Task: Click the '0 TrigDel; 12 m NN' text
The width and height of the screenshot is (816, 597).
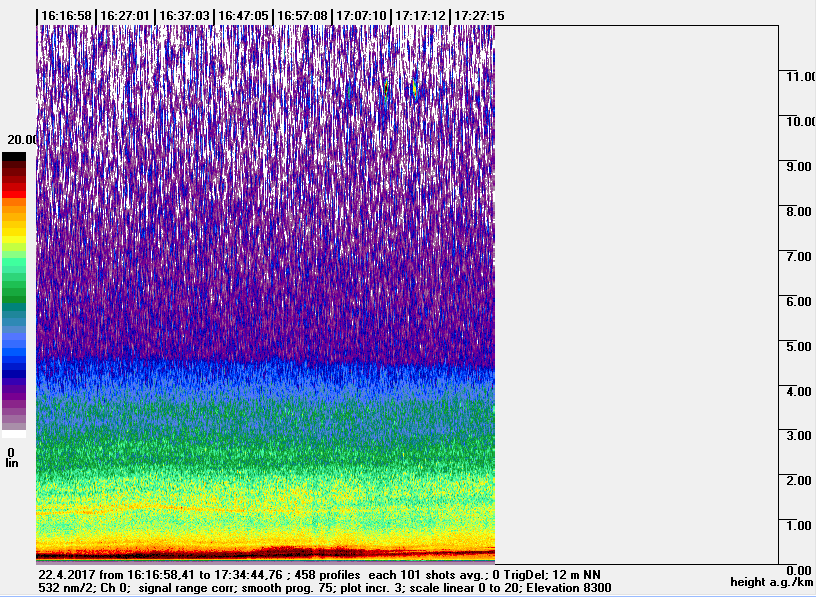Action: [546, 575]
